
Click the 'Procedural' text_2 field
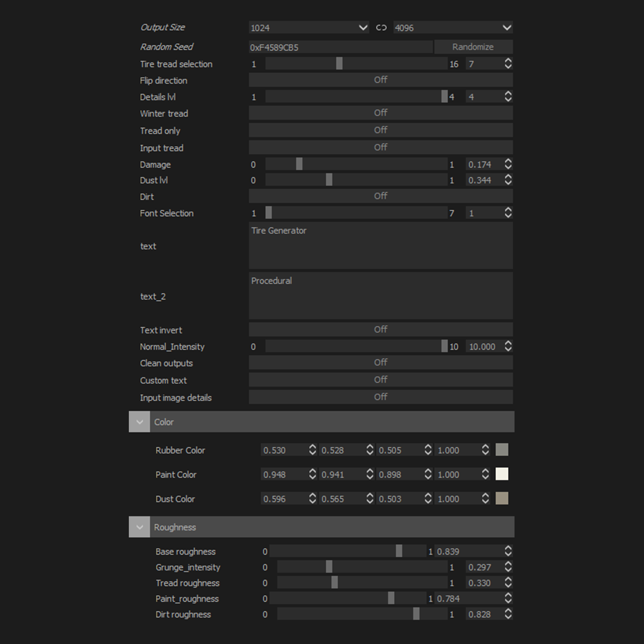tap(381, 296)
